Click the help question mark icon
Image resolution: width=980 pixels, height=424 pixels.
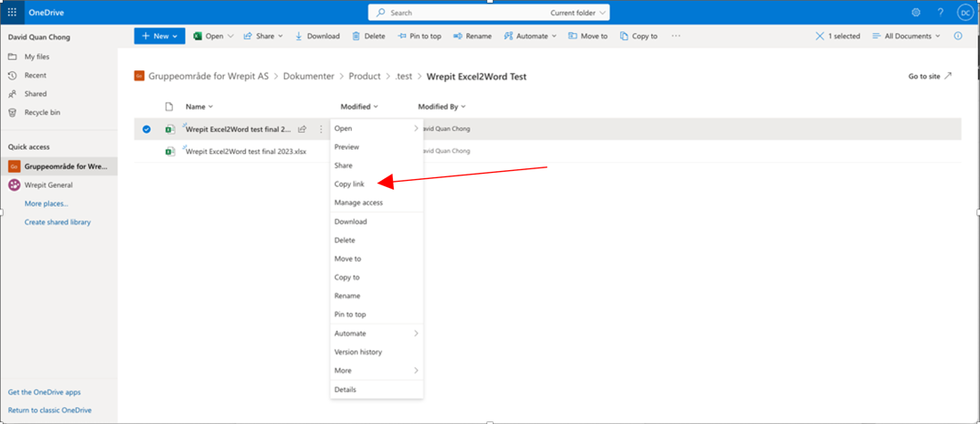click(x=940, y=12)
